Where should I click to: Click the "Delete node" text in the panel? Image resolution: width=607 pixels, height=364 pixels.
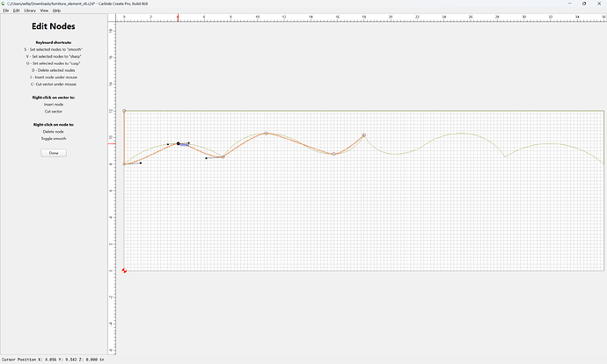(54, 132)
